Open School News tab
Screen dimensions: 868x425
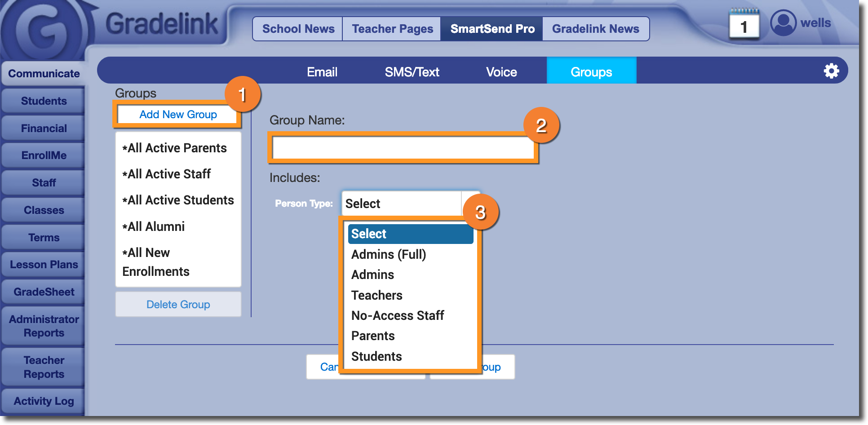[298, 29]
